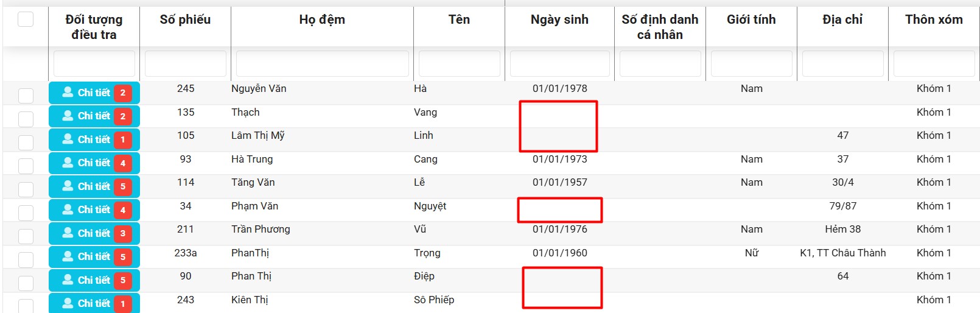Click the red badge in Phạm Văn Nguyệt's row
980x313 pixels.
coord(123,209)
